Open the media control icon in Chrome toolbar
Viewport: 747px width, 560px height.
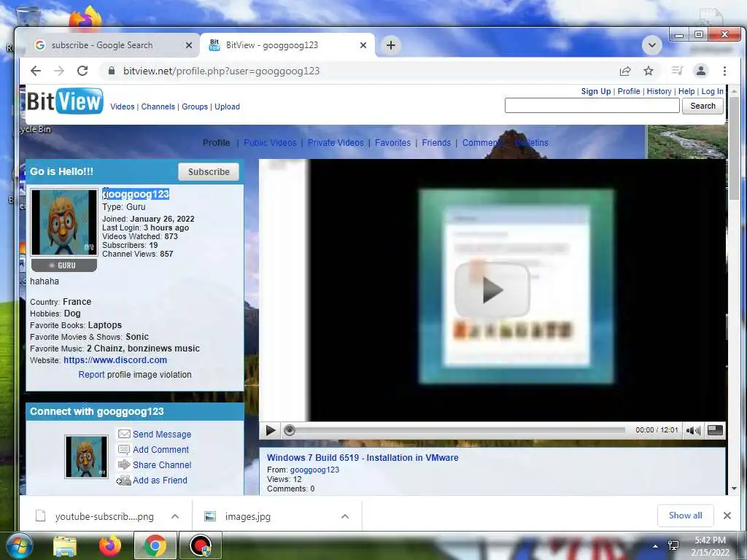677,71
